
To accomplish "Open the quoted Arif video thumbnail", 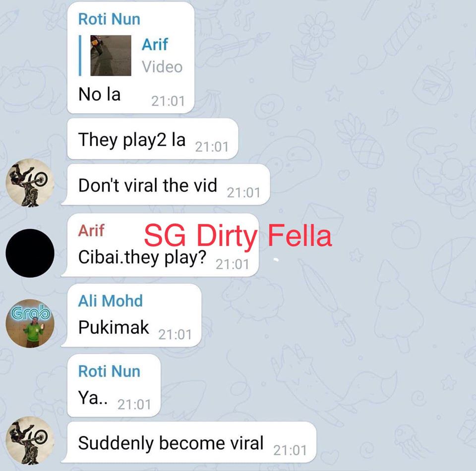I will (111, 55).
